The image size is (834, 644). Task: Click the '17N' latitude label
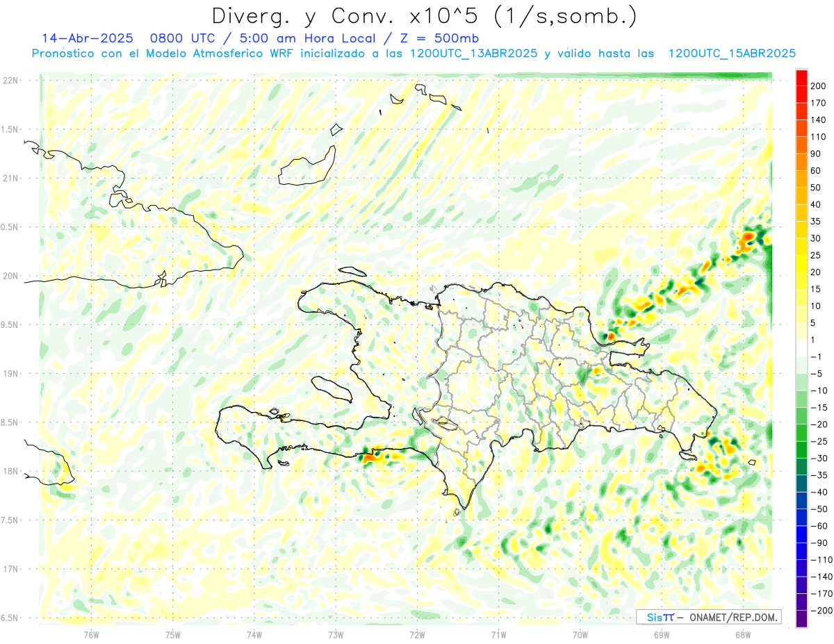tap(10, 570)
